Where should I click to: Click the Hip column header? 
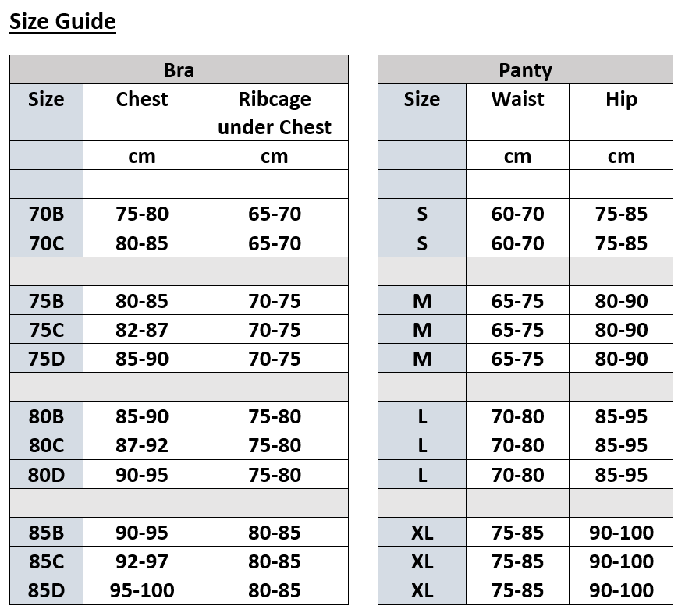[621, 100]
